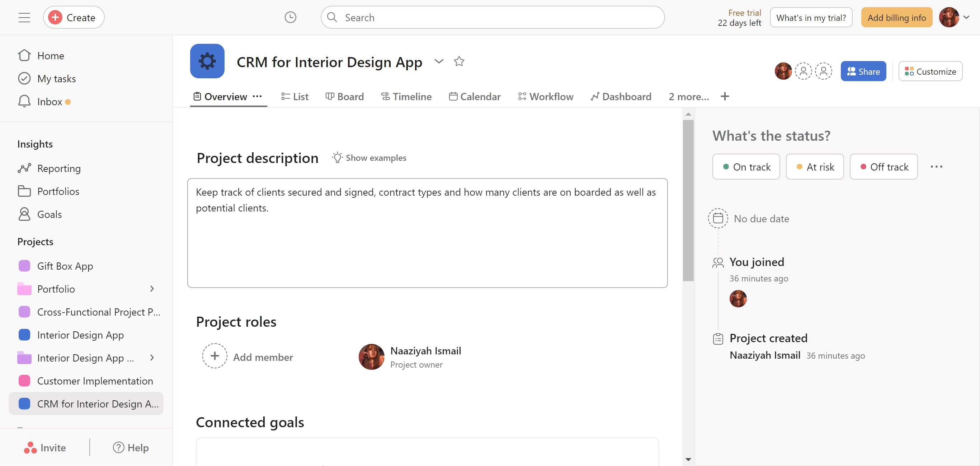Click the Share button
The height and width of the screenshot is (466, 980).
(x=863, y=71)
